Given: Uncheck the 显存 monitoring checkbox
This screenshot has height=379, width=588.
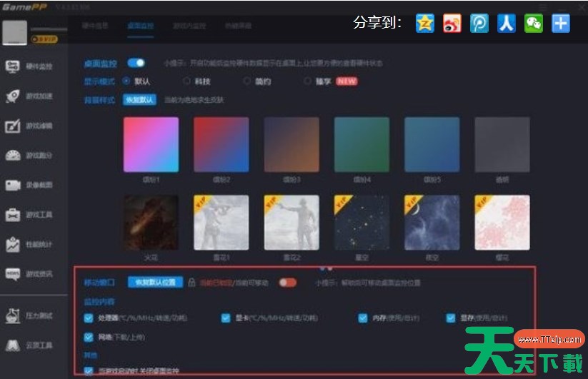Looking at the screenshot, I should click(x=451, y=318).
